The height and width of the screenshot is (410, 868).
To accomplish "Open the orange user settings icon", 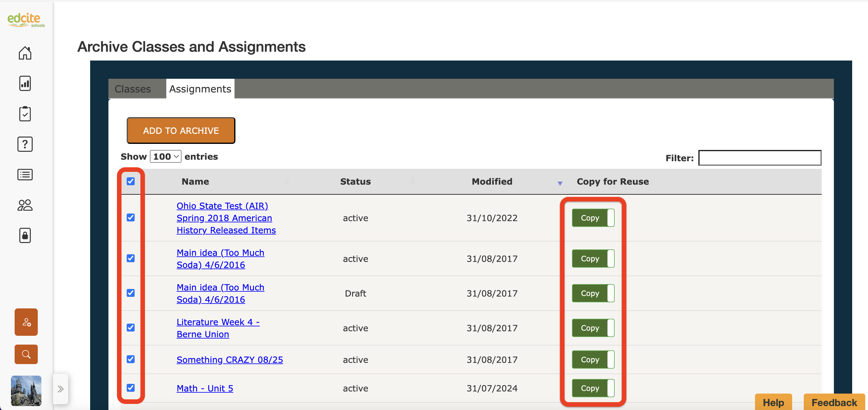I will click(26, 322).
